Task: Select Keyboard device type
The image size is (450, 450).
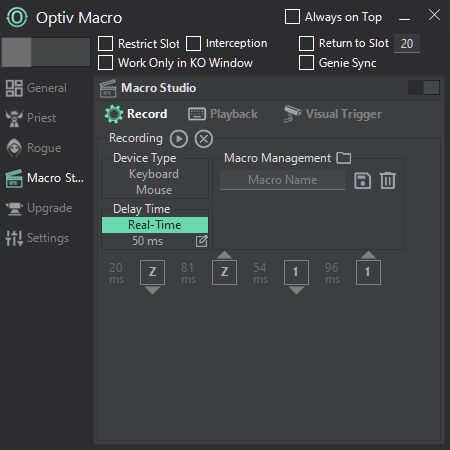Action: coord(154,174)
